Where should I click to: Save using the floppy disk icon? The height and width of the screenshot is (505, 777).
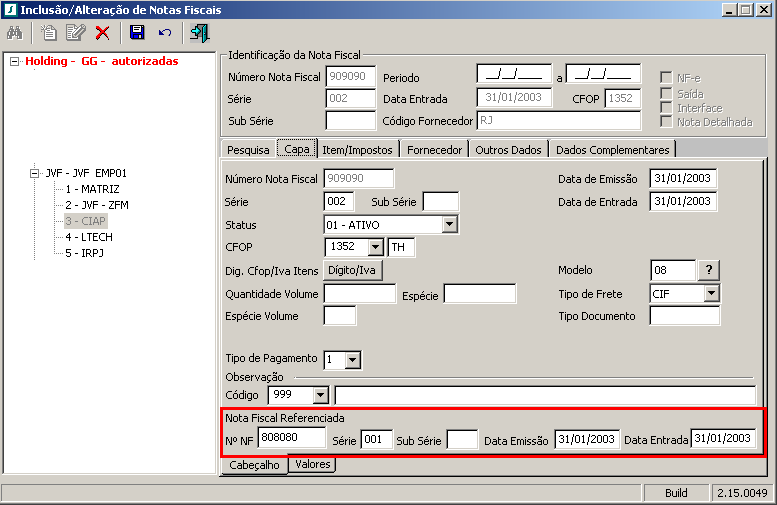[x=137, y=33]
